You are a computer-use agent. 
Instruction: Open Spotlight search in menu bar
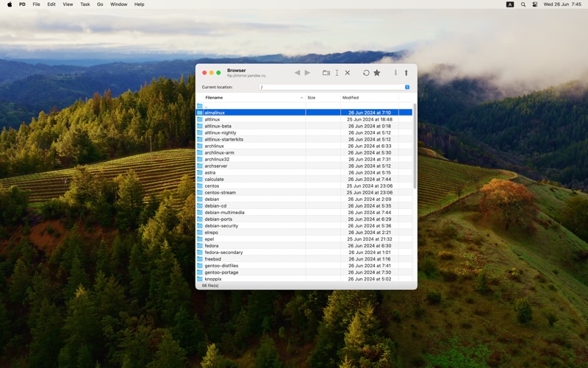(x=523, y=4)
